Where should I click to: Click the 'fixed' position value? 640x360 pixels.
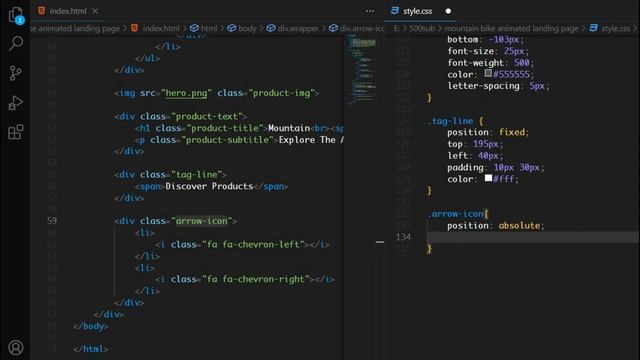tap(512, 132)
